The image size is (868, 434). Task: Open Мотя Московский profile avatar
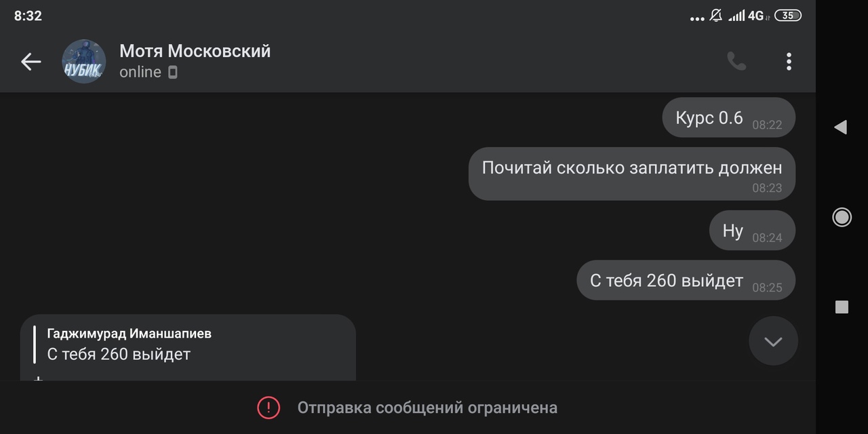(x=84, y=62)
